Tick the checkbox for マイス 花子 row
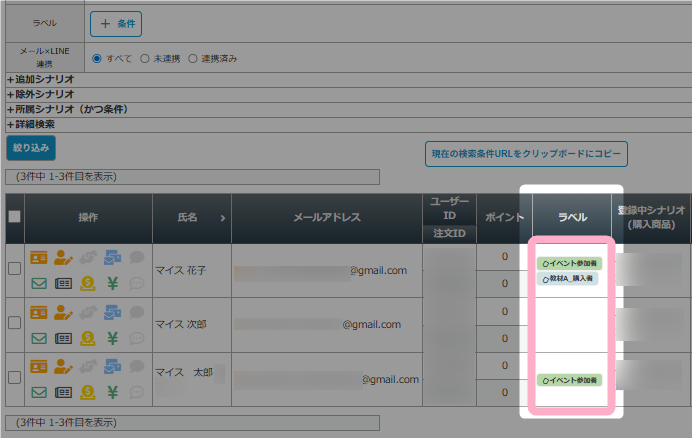Image resolution: width=692 pixels, height=438 pixels. pyautogui.click(x=14, y=269)
